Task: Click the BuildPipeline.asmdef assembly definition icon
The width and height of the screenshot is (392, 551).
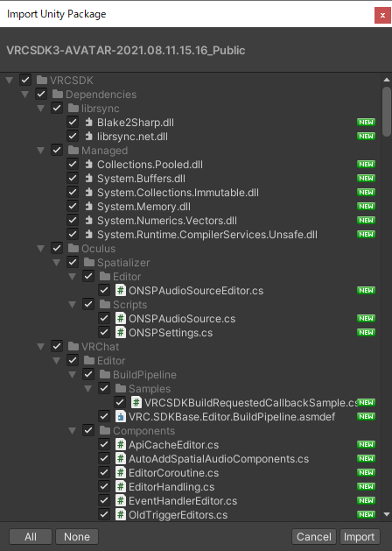Action: 121,417
